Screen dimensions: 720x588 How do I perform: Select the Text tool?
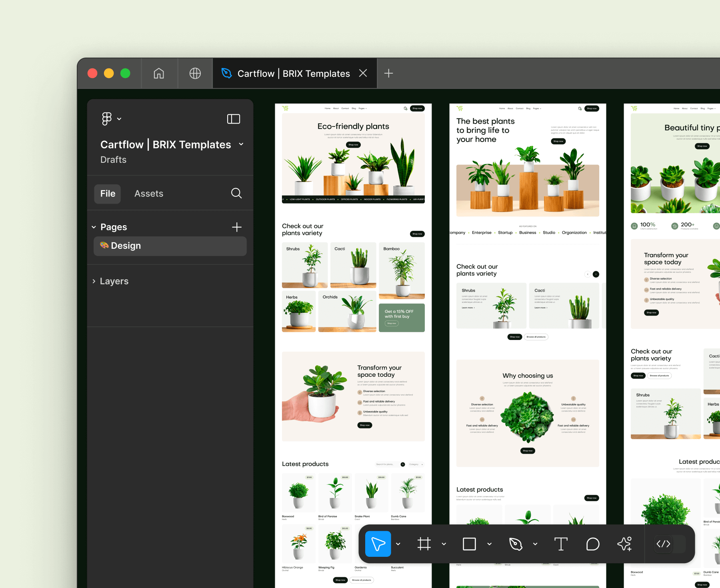click(x=561, y=544)
